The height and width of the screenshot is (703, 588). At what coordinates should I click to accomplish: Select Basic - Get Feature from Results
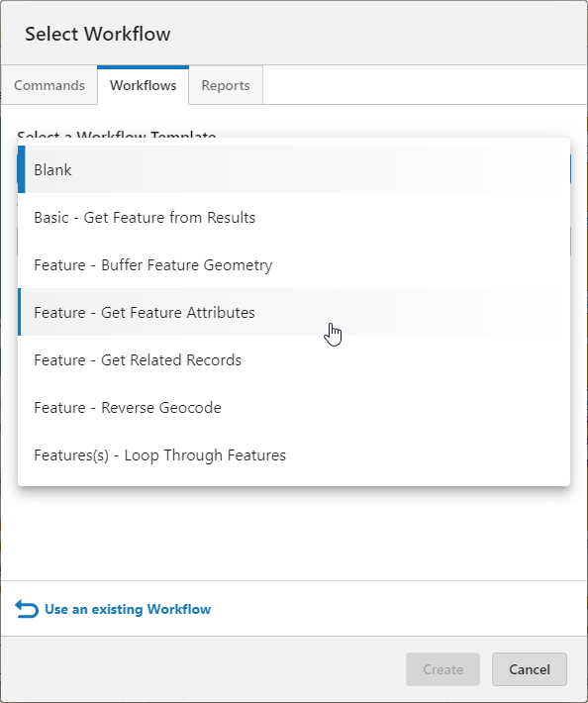tap(294, 218)
